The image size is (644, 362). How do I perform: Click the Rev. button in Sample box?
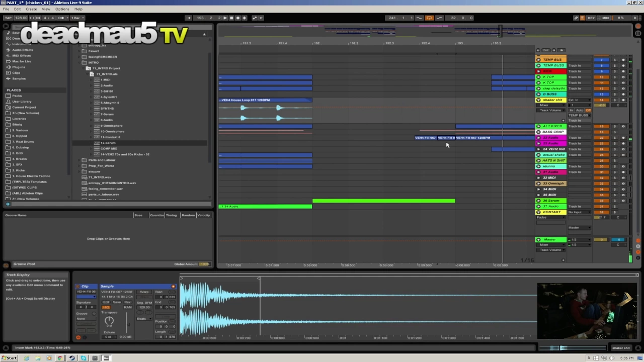click(128, 302)
